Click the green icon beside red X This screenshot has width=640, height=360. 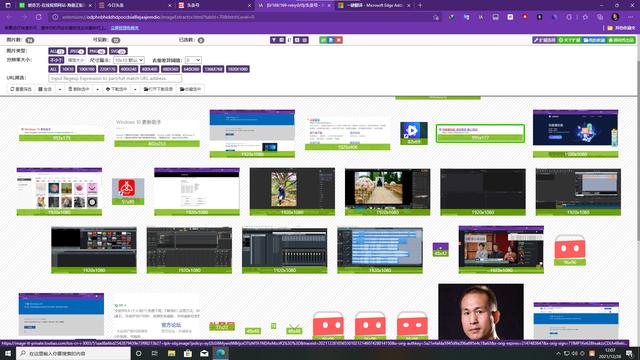[x=323, y=40]
